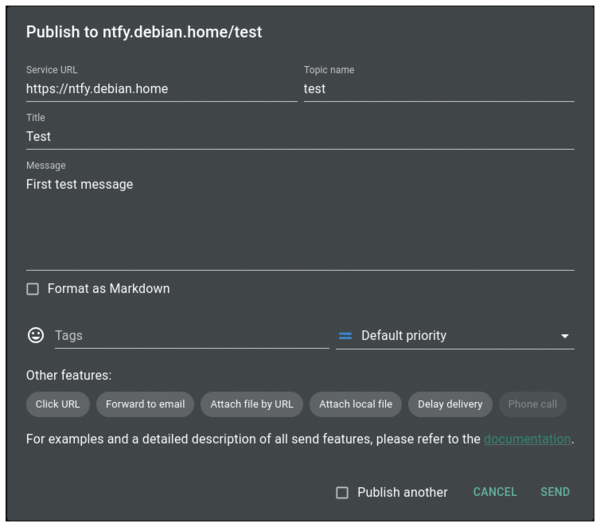The height and width of the screenshot is (527, 600).
Task: Click the priority level equals-sign icon
Action: (x=345, y=336)
